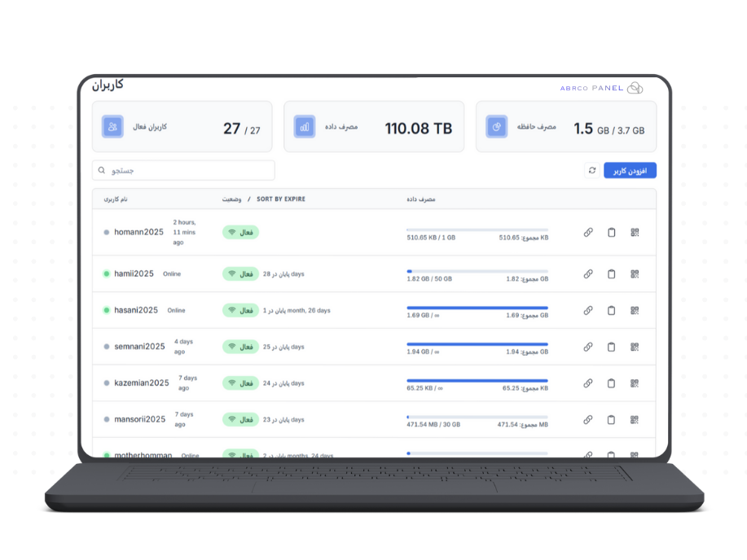
Task: Open QR code for homann2025
Action: click(635, 232)
